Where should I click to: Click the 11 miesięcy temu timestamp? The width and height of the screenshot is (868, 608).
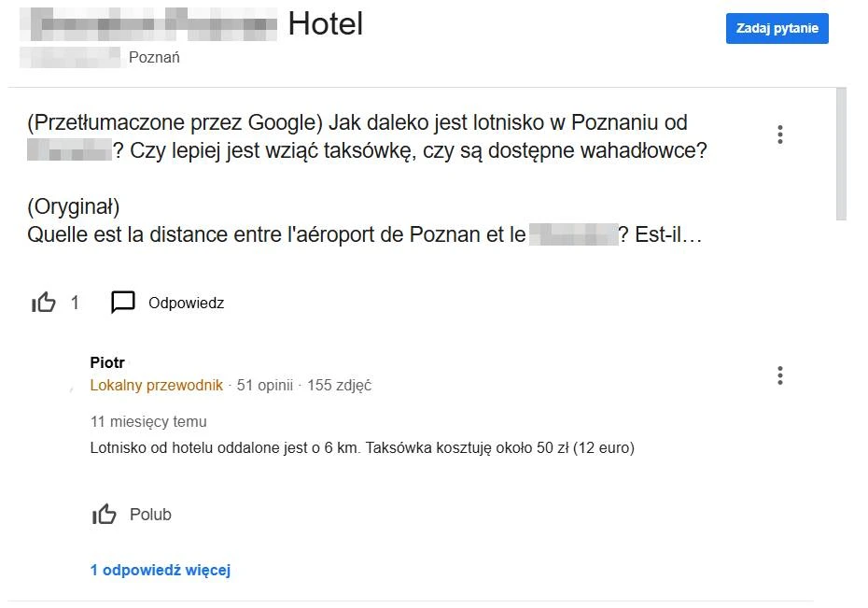148,422
